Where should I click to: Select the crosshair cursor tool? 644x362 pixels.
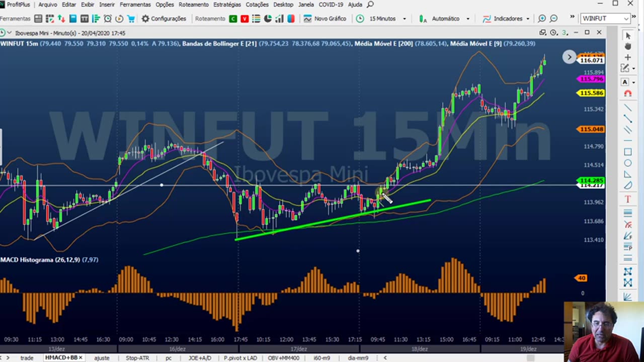coord(627,57)
